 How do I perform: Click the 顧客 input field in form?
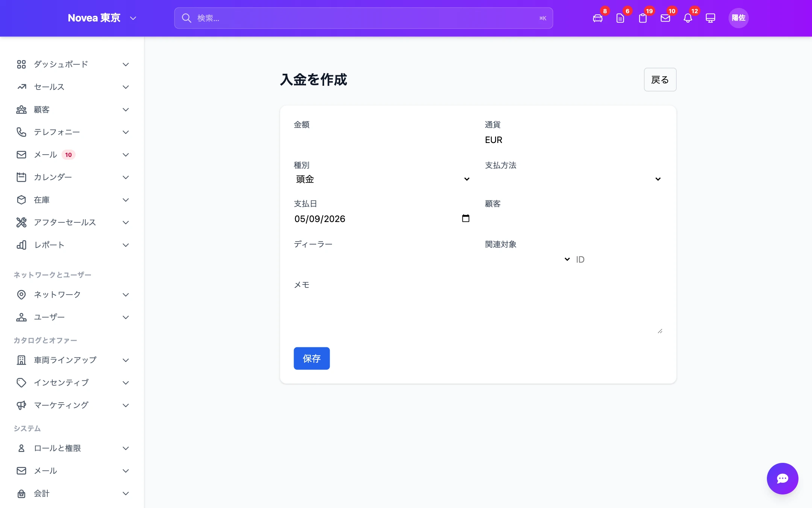tap(574, 219)
